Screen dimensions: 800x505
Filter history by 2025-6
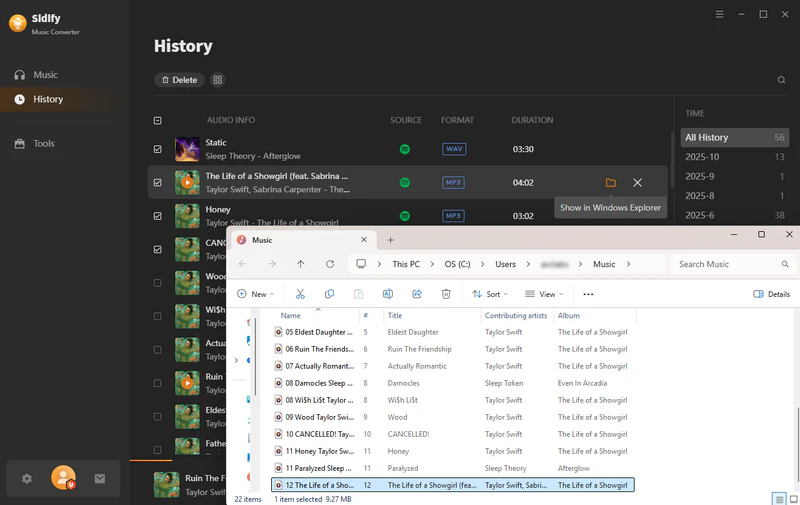click(x=735, y=215)
